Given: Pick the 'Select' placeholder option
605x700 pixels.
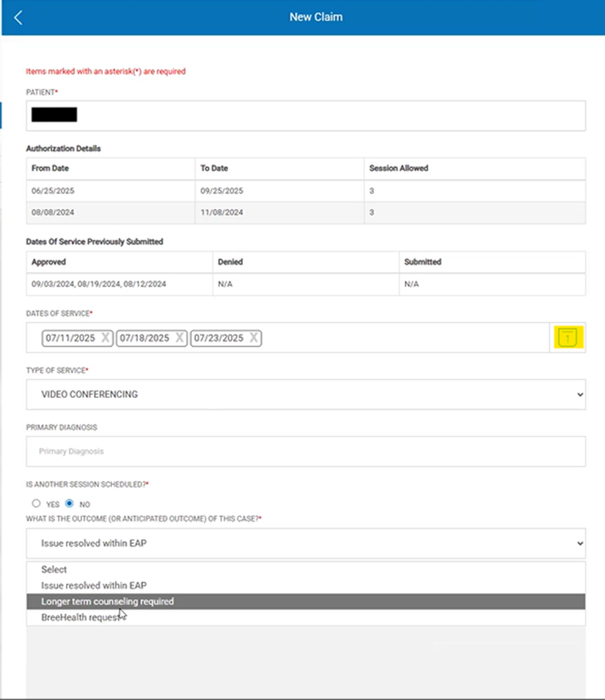Looking at the screenshot, I should click(54, 570).
